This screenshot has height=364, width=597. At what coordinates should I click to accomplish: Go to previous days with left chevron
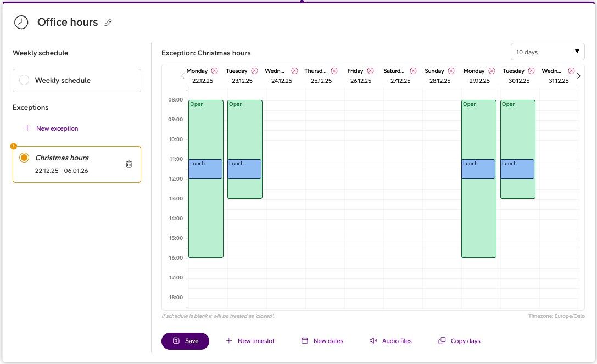(x=182, y=76)
